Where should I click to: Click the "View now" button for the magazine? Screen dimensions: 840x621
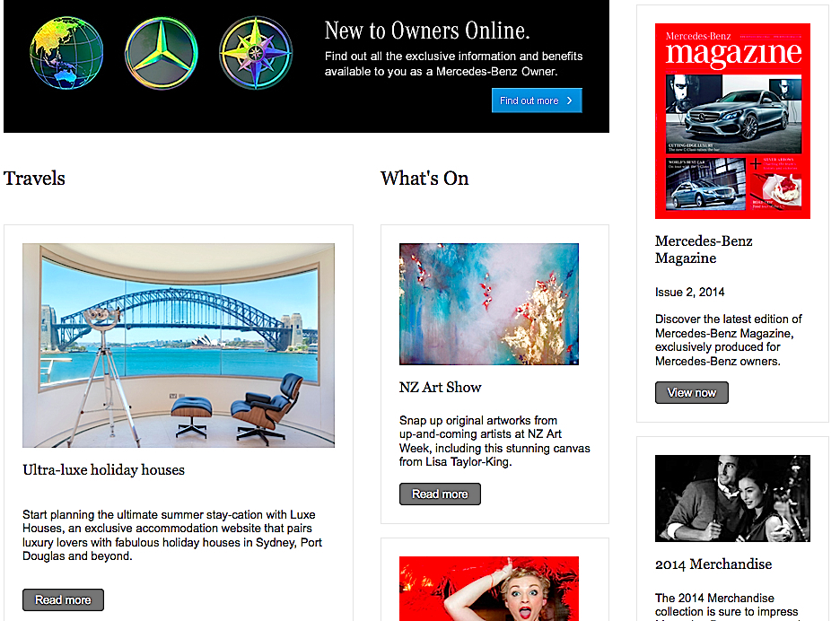point(691,392)
